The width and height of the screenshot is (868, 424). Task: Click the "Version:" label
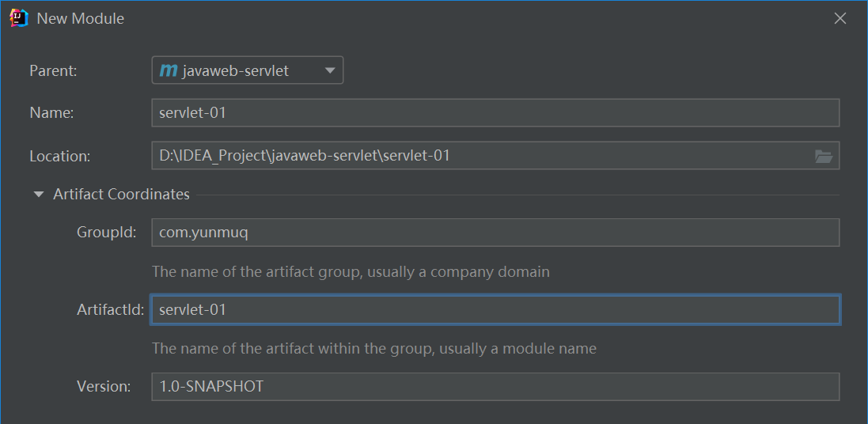click(x=104, y=387)
